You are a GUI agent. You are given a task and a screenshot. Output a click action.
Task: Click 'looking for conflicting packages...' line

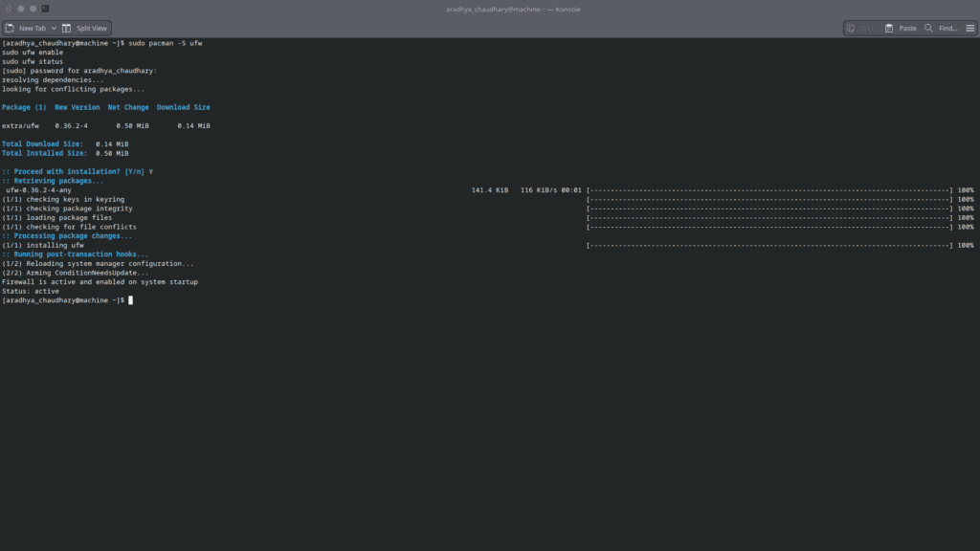73,89
